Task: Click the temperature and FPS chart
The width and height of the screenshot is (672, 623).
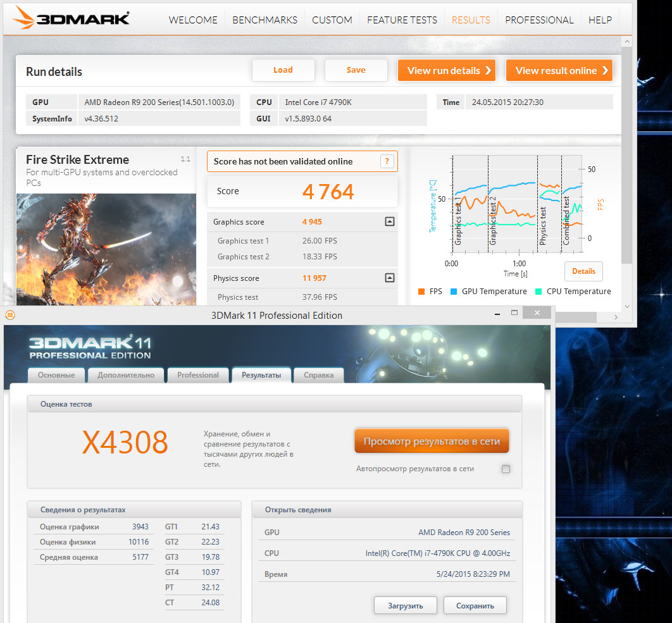Action: tap(517, 204)
